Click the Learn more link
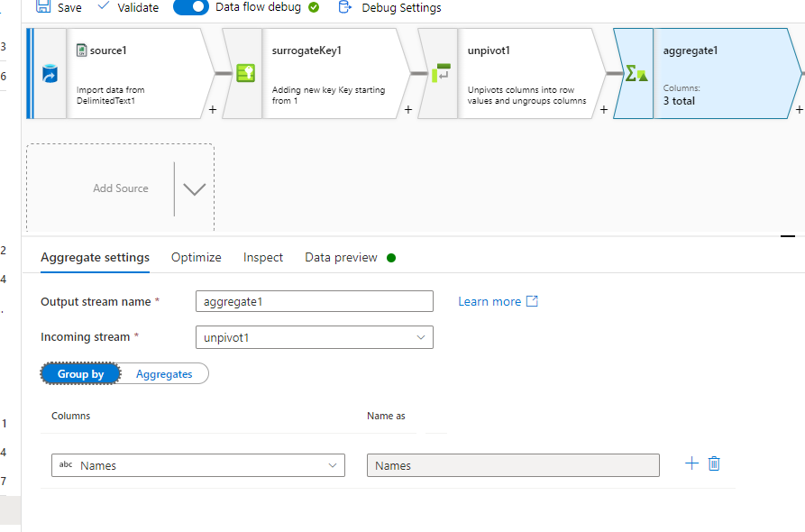This screenshot has width=805, height=532. [489, 301]
